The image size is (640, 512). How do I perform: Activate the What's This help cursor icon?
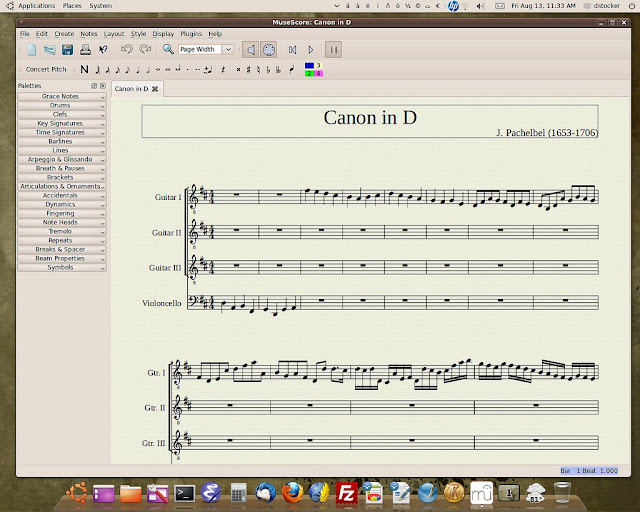(103, 50)
